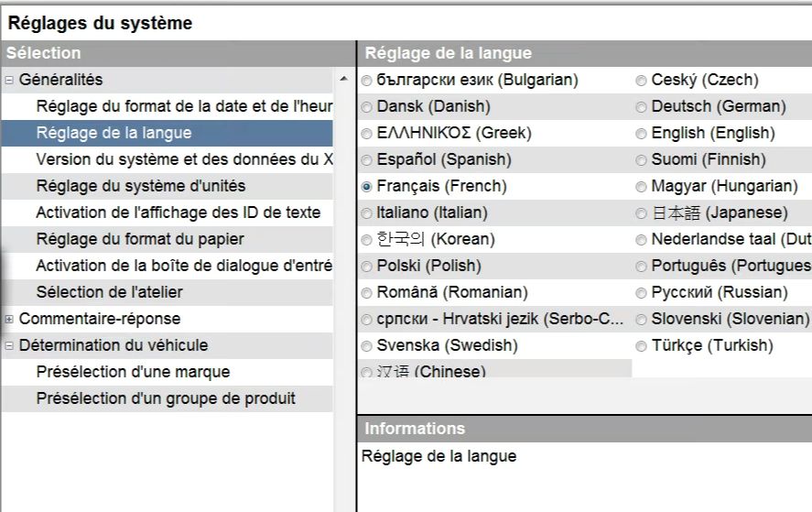The width and height of the screenshot is (812, 512).
Task: Collapse the Généralités tree node
Action: tap(9, 81)
